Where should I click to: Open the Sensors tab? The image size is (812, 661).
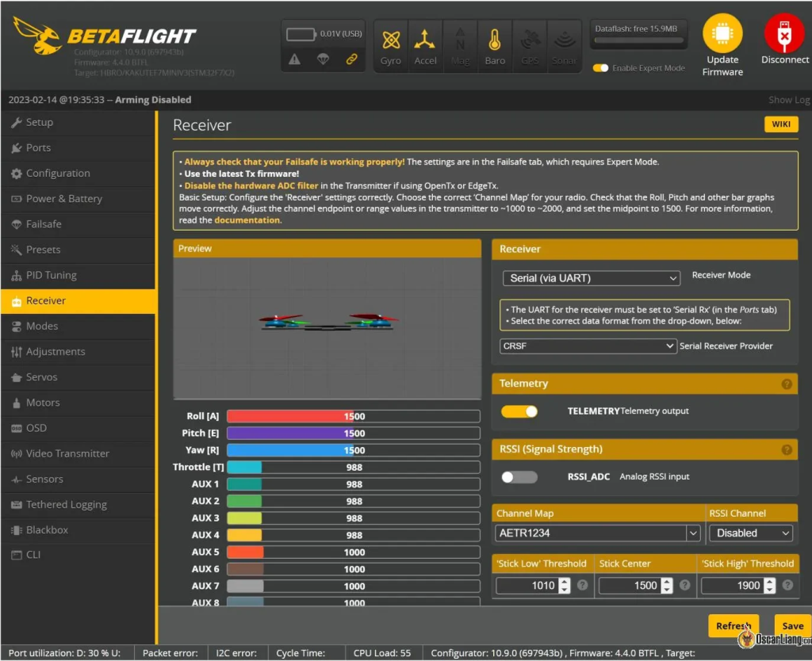coord(79,479)
